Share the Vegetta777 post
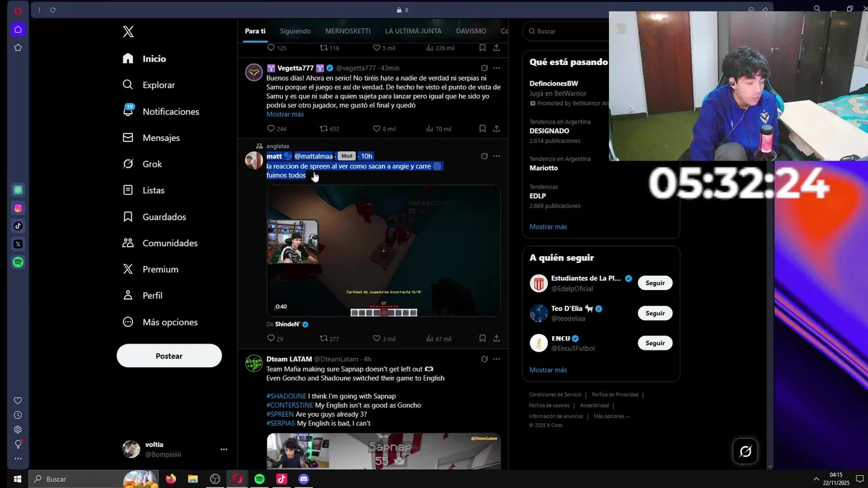Screen dimensions: 868x488 [496, 129]
